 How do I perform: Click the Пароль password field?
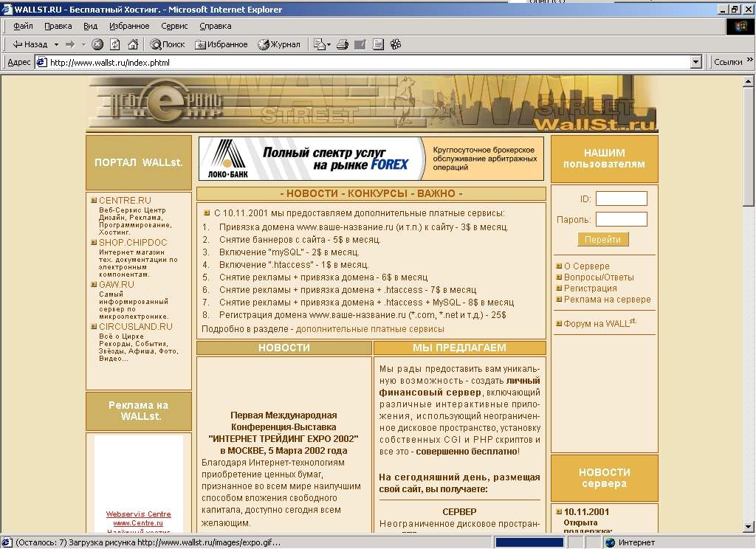(621, 219)
